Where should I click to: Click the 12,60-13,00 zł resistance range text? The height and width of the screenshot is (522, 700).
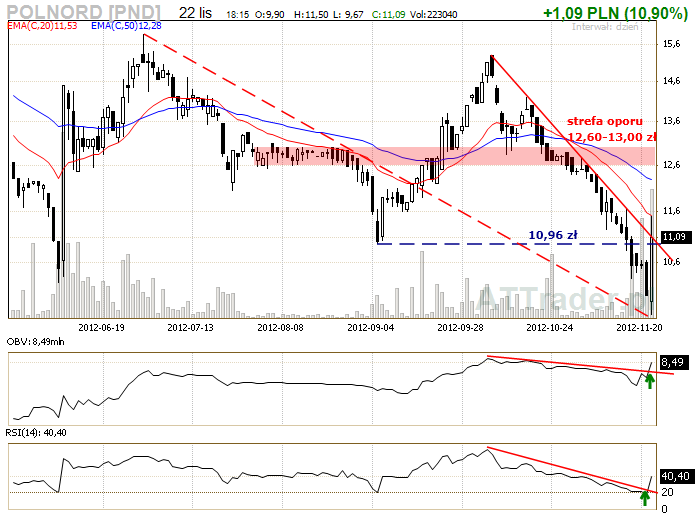point(612,137)
